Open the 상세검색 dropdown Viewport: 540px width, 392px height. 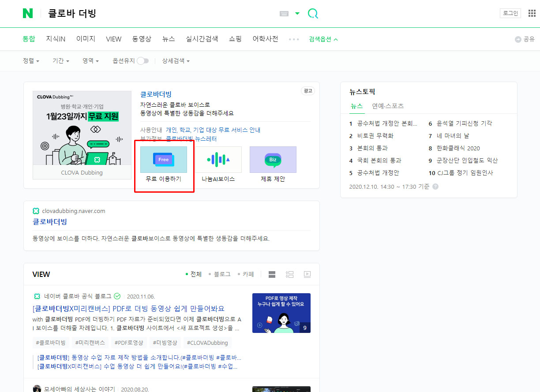(176, 61)
